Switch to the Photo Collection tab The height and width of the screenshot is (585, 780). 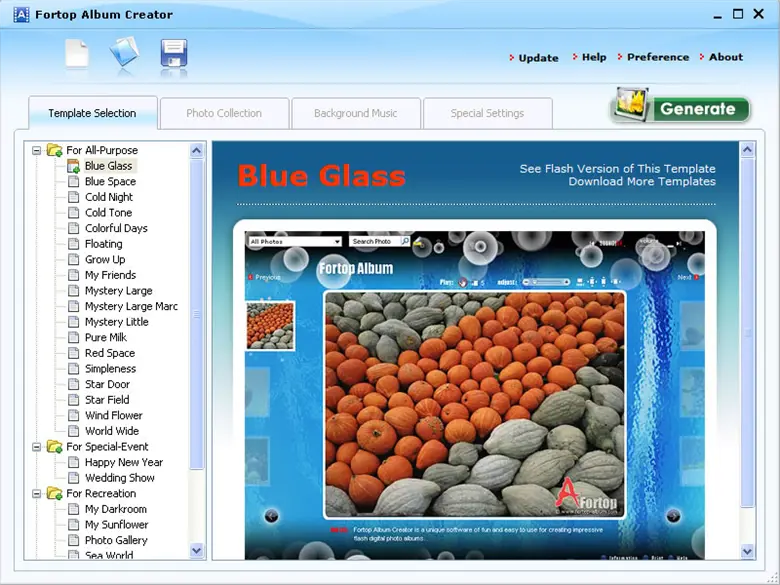point(224,113)
